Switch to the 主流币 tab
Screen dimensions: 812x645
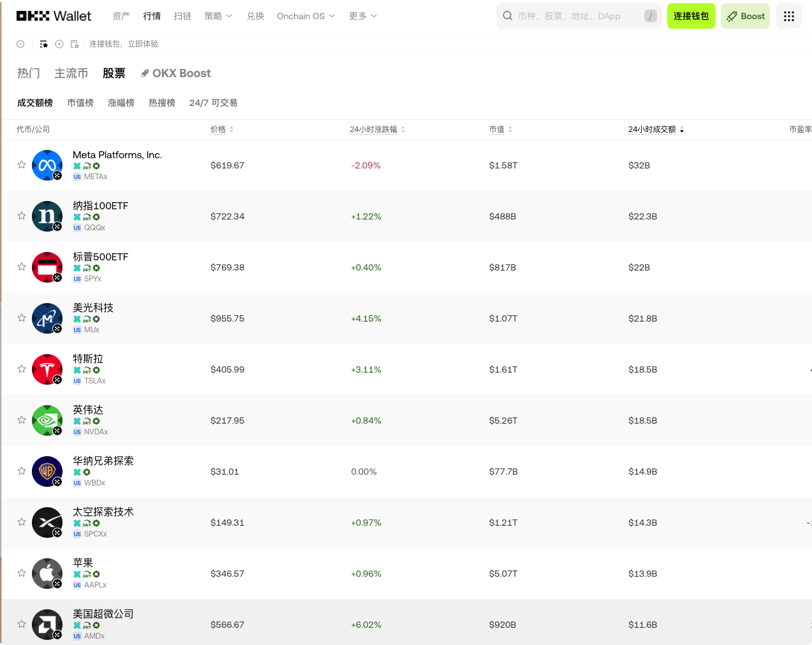(x=71, y=73)
